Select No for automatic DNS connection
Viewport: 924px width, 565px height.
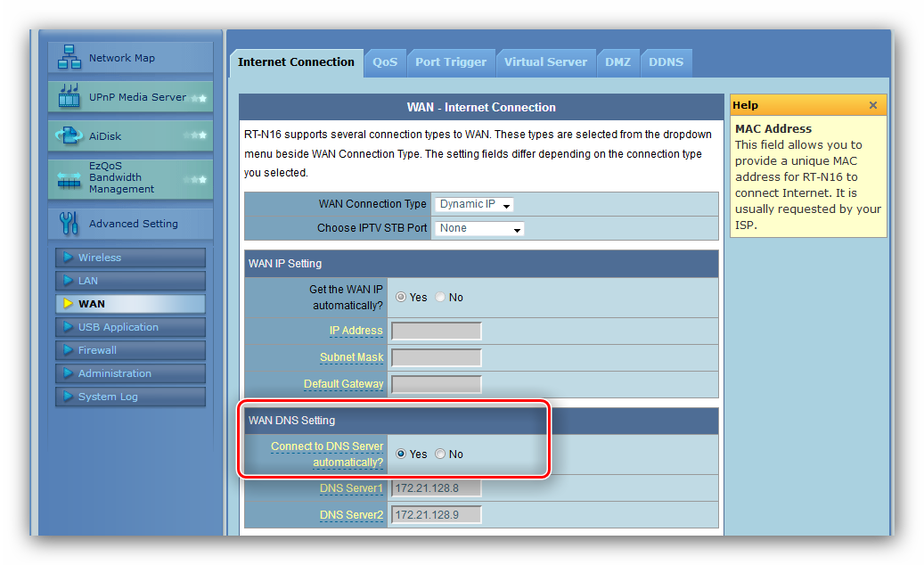point(441,454)
